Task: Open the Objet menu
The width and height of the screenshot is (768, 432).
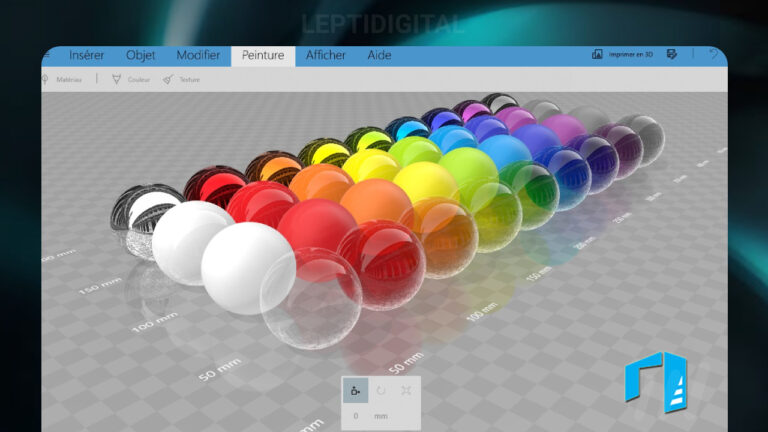Action: [140, 55]
